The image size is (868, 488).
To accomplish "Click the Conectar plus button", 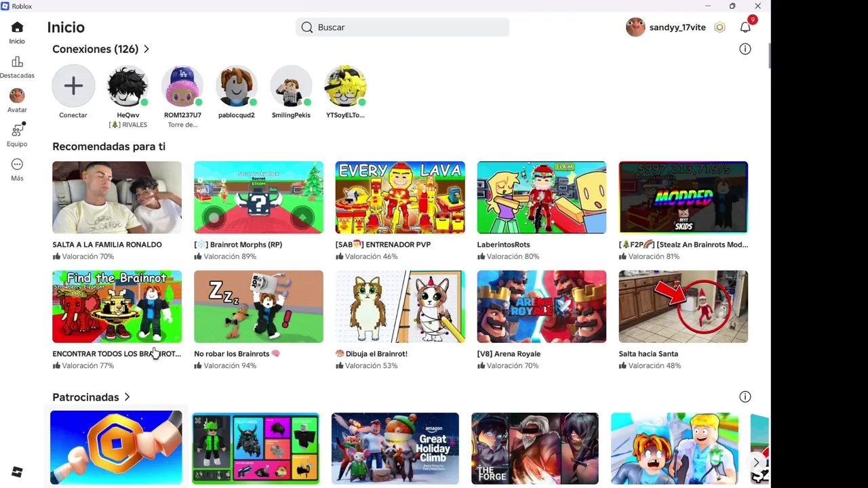I will 73,85.
